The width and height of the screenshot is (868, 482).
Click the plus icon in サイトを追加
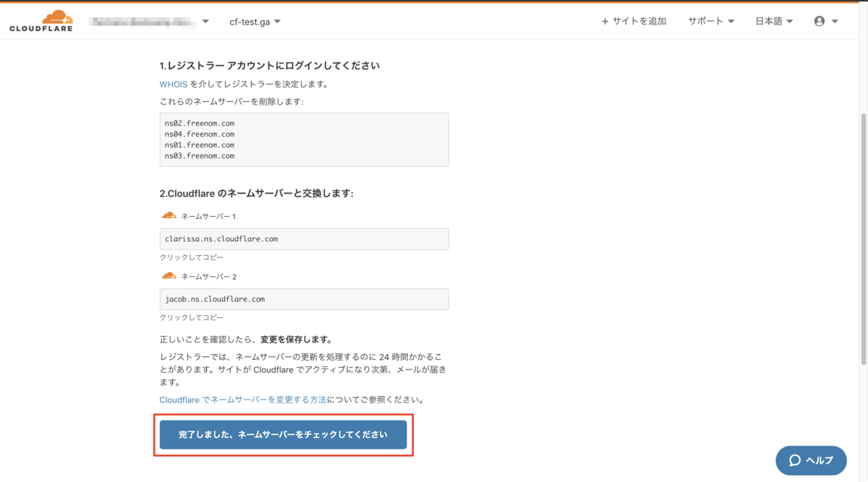605,22
